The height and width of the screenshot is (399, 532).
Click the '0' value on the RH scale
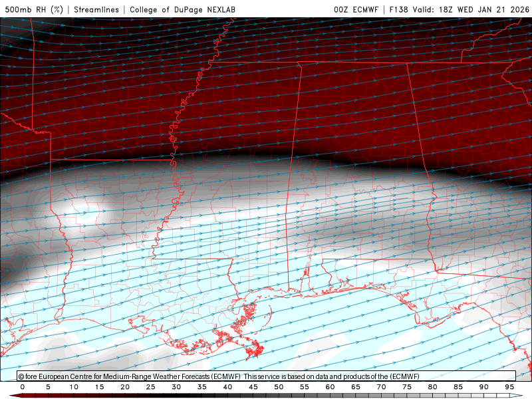click(23, 387)
